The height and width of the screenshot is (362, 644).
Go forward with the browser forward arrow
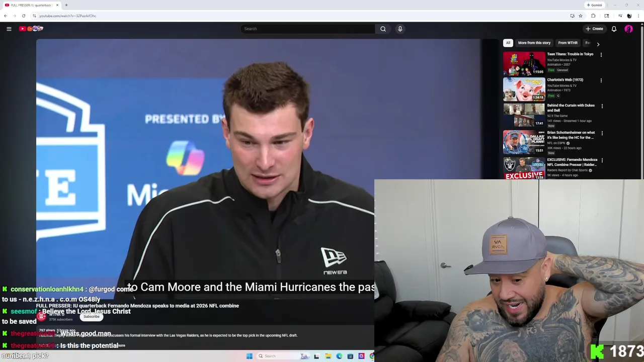(x=14, y=16)
